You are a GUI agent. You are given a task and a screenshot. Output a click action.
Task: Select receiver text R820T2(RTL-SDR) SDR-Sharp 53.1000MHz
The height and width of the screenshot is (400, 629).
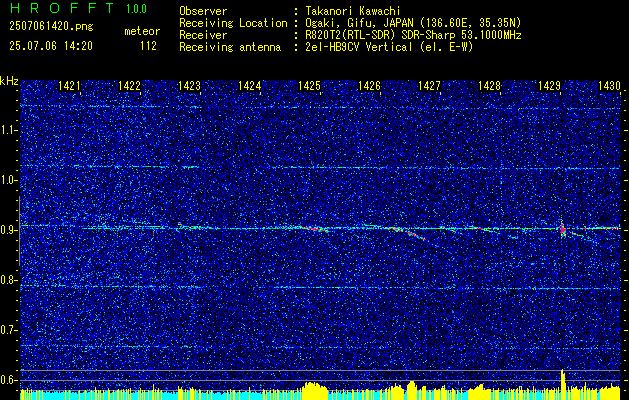coord(413,35)
